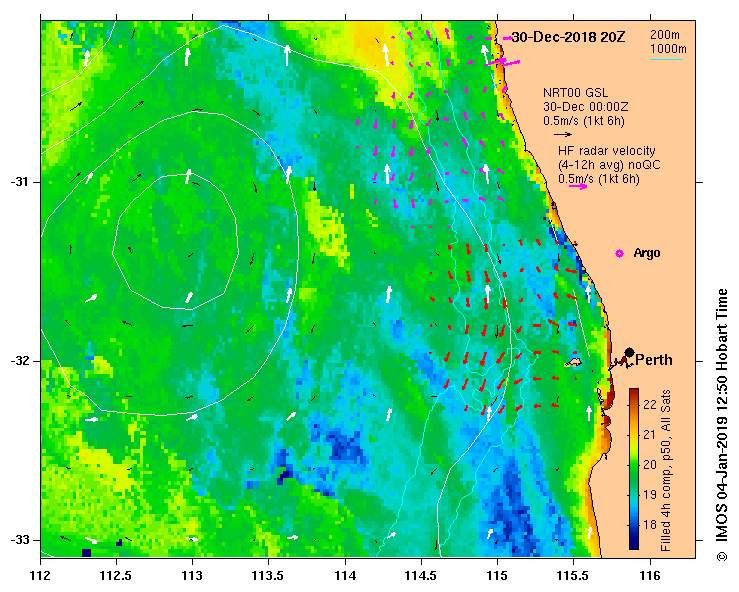Click the Filled 4h comp vertical caption
The image size is (739, 592).
click(x=665, y=471)
